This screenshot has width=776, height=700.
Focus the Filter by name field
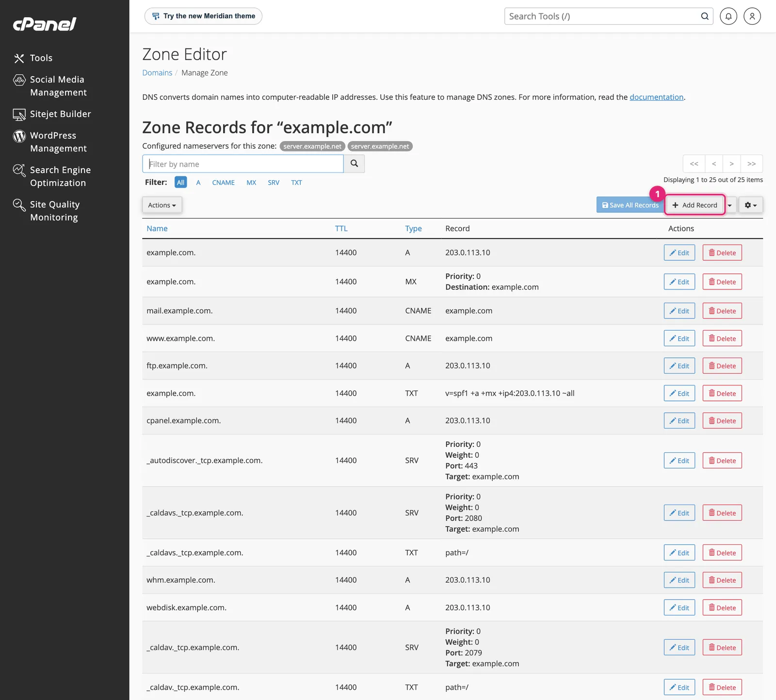(x=243, y=164)
